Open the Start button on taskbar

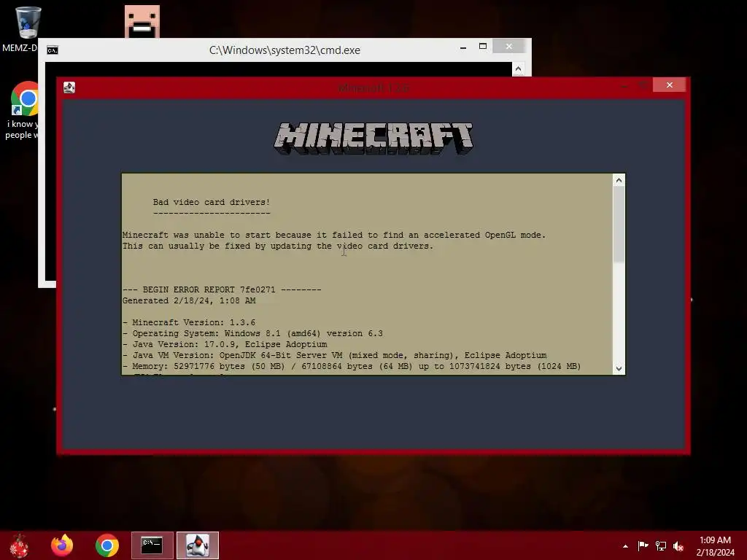click(19, 545)
